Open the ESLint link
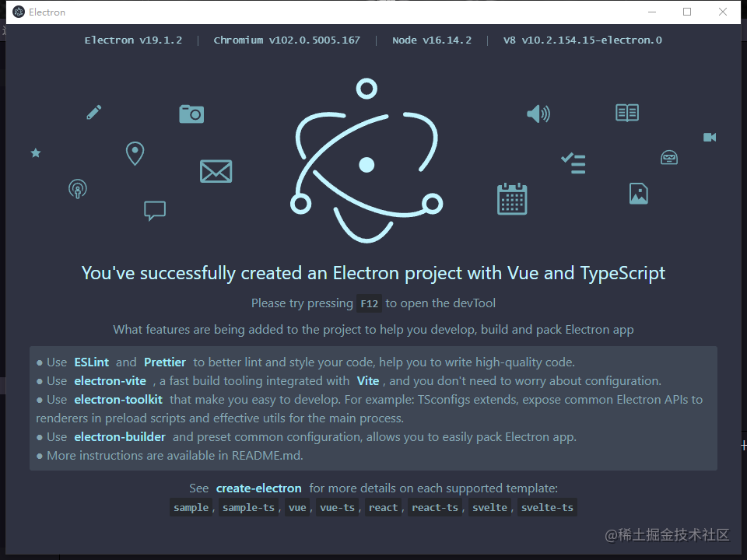This screenshot has height=560, width=747. [92, 362]
